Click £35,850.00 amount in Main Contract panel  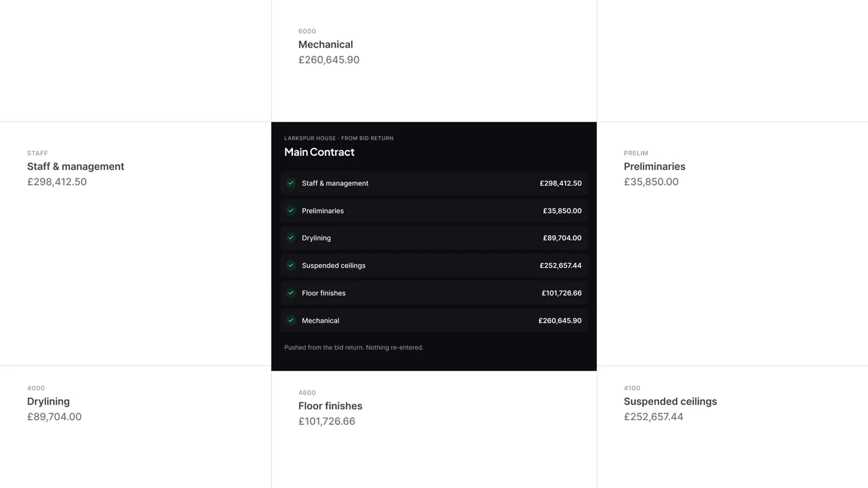pos(562,211)
